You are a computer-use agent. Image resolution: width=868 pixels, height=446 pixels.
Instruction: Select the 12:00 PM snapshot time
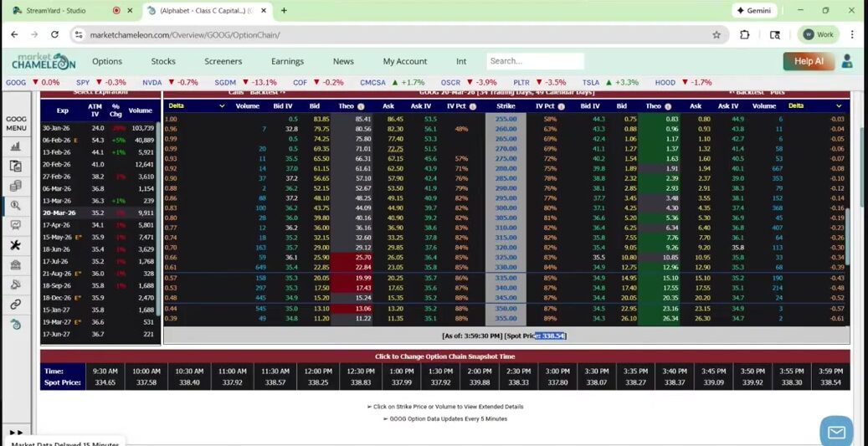pyautogui.click(x=318, y=377)
